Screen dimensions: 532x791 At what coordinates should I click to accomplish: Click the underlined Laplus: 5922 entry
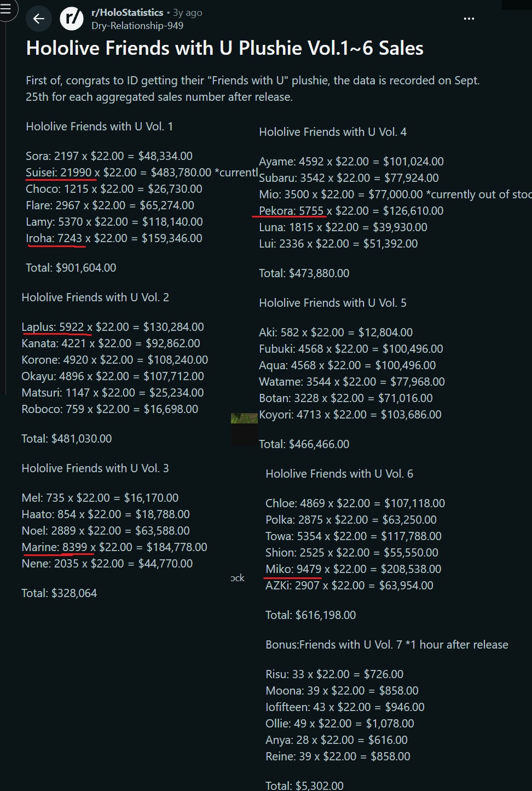coord(53,327)
